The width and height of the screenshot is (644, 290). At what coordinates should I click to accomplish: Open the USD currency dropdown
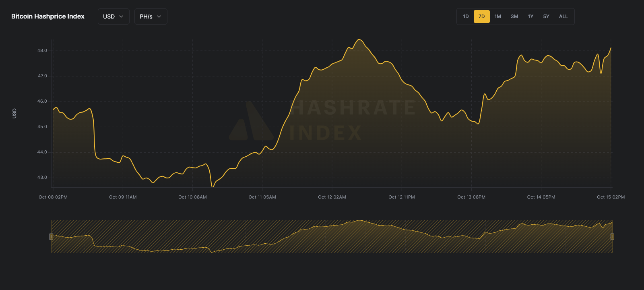114,17
